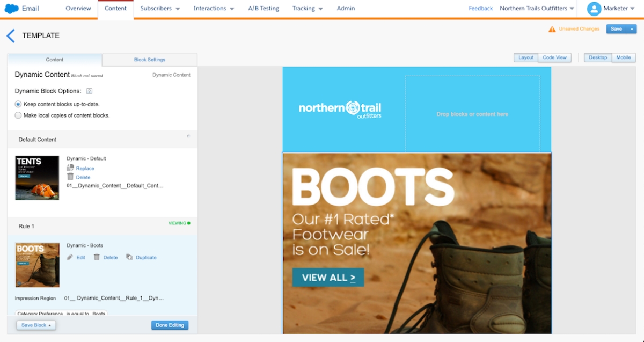
Task: Click the Salesforce cloud logo icon
Action: tap(12, 9)
